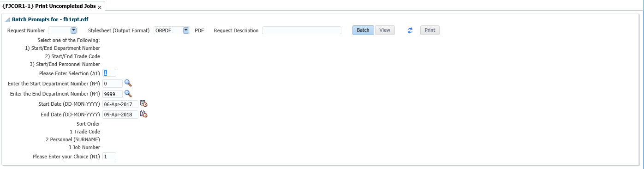
Task: Click the End Department Number field showing 9999
Action: pos(113,94)
